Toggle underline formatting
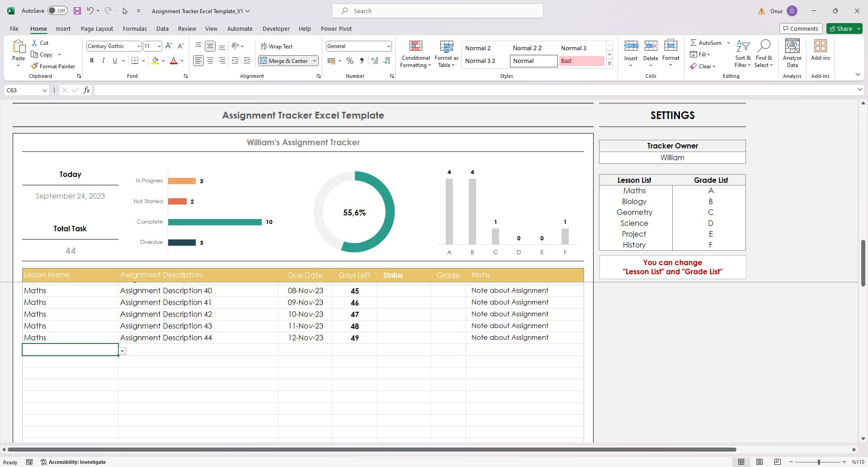Screen dimensions: 868x467 (x=114, y=60)
